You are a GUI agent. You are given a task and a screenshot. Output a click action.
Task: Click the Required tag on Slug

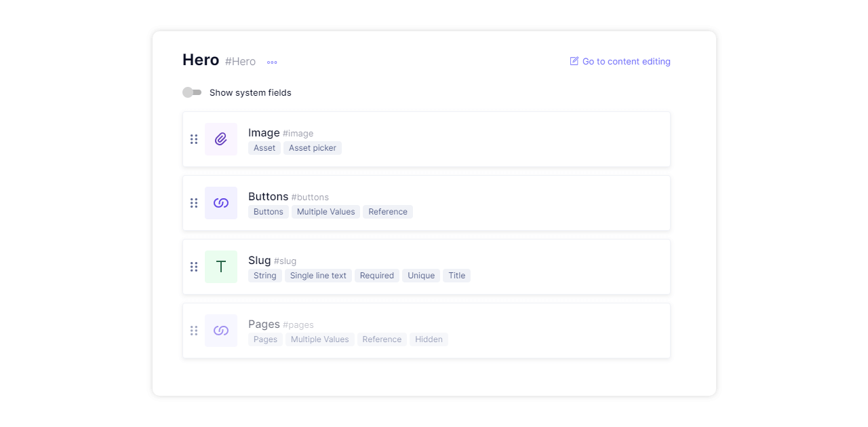pos(377,276)
